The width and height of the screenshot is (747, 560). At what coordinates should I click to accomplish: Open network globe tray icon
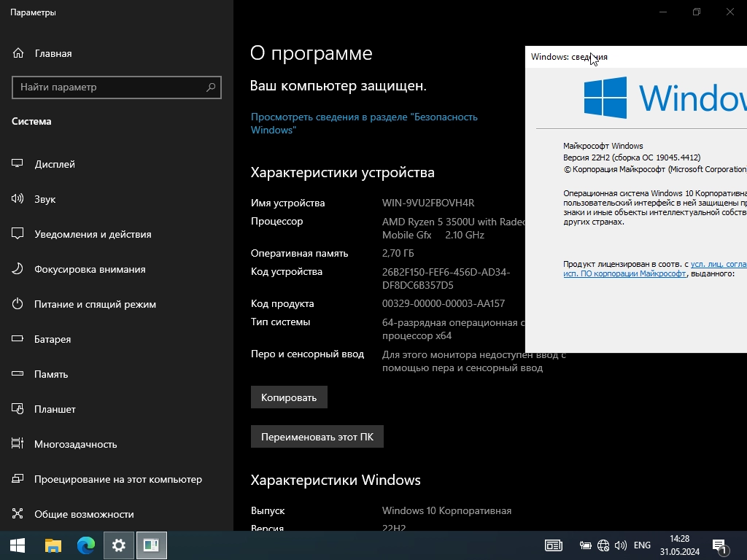pos(603,545)
